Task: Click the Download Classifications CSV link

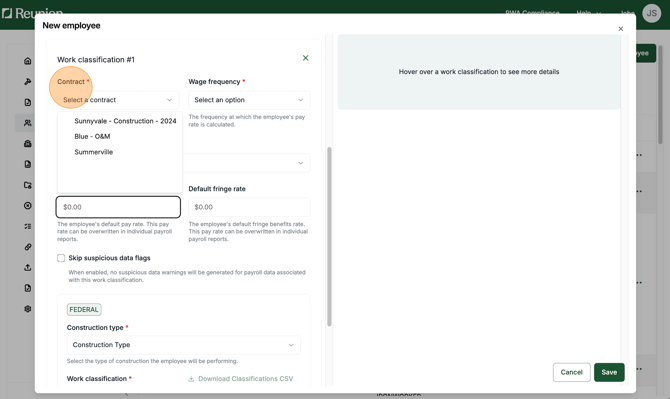Action: click(246, 379)
